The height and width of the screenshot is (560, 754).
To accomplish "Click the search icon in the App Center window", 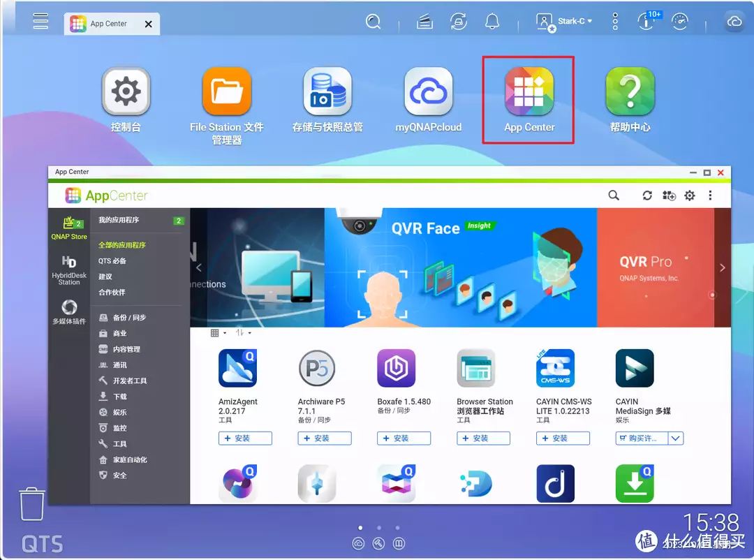I will click(x=614, y=196).
